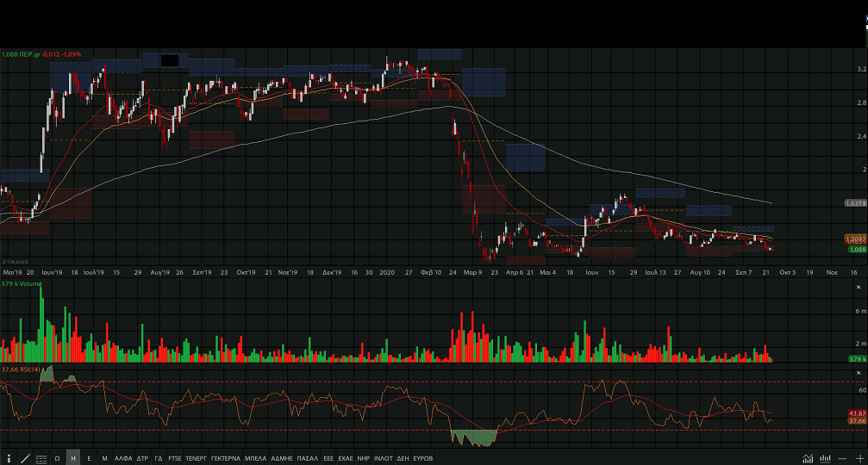Open the chart info icon
The width and height of the screenshot is (868, 465).
(x=9, y=458)
